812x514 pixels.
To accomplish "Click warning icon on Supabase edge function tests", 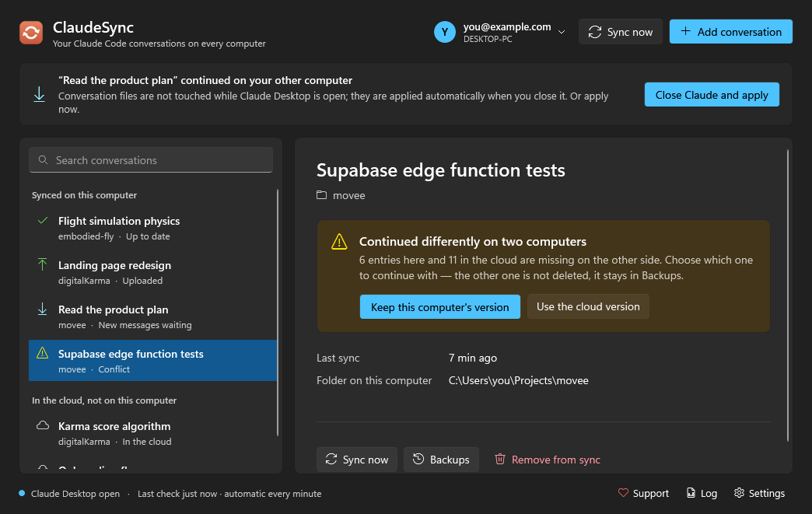I will click(43, 353).
